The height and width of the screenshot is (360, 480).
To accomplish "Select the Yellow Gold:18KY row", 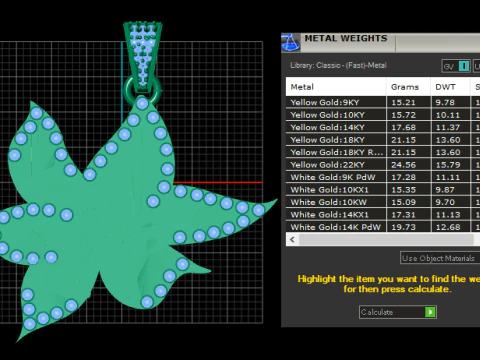I will (x=383, y=140).
